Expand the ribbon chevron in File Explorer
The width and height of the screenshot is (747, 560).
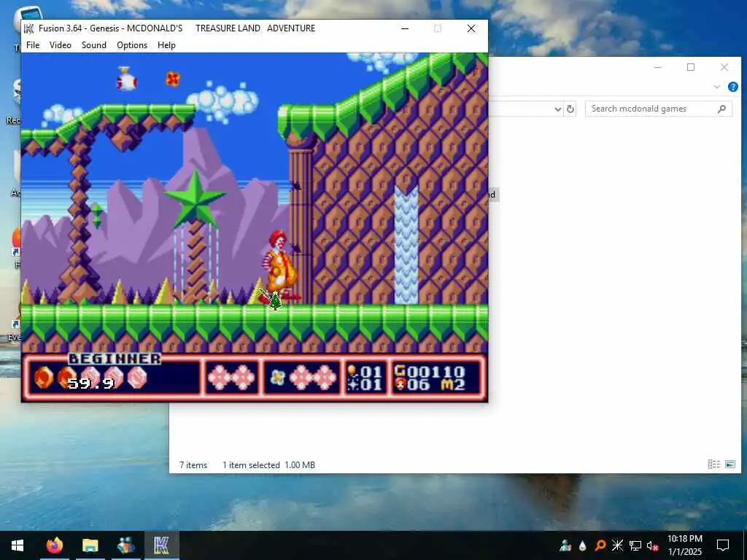[x=717, y=87]
